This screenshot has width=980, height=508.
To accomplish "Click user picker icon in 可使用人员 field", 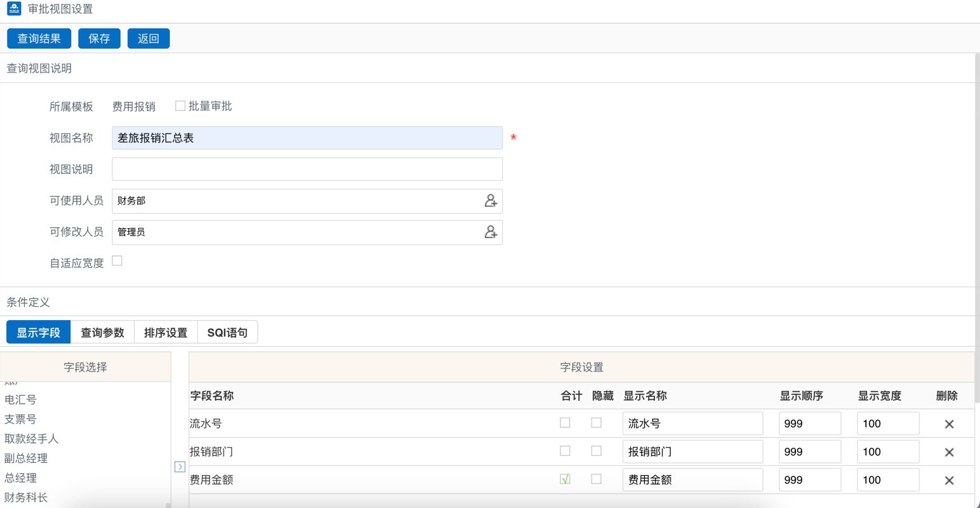I will (491, 201).
